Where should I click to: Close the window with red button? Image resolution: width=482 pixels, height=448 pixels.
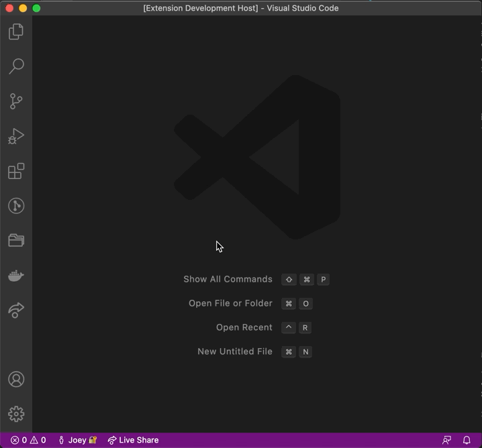pos(9,8)
